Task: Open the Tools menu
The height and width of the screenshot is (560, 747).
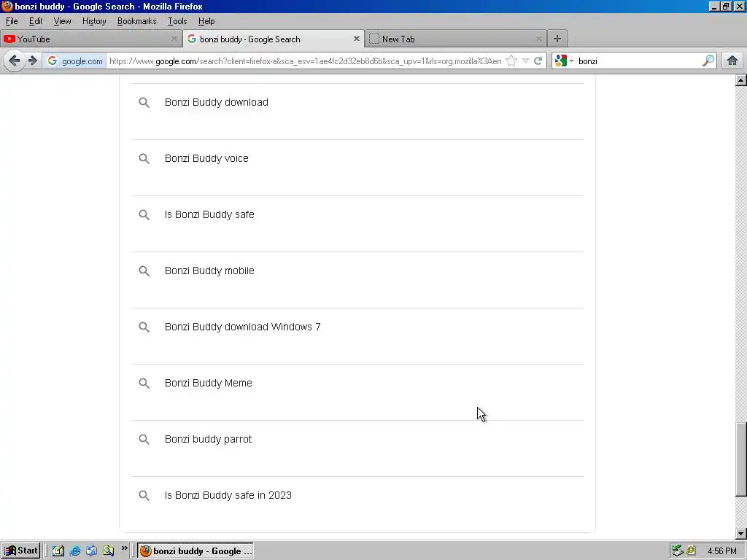Action: pyautogui.click(x=177, y=21)
